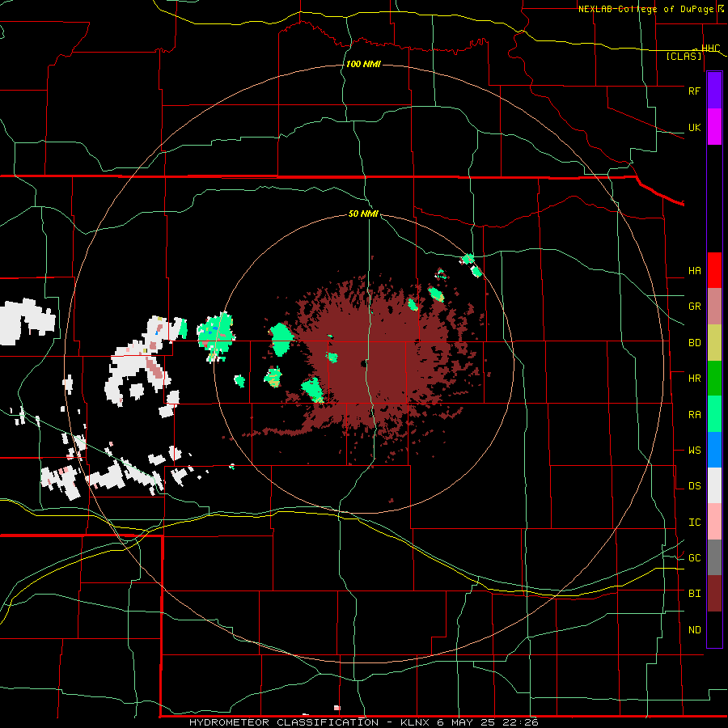The width and height of the screenshot is (728, 728).
Task: Pick the RA bright green legend swatch
Action: coord(714,413)
